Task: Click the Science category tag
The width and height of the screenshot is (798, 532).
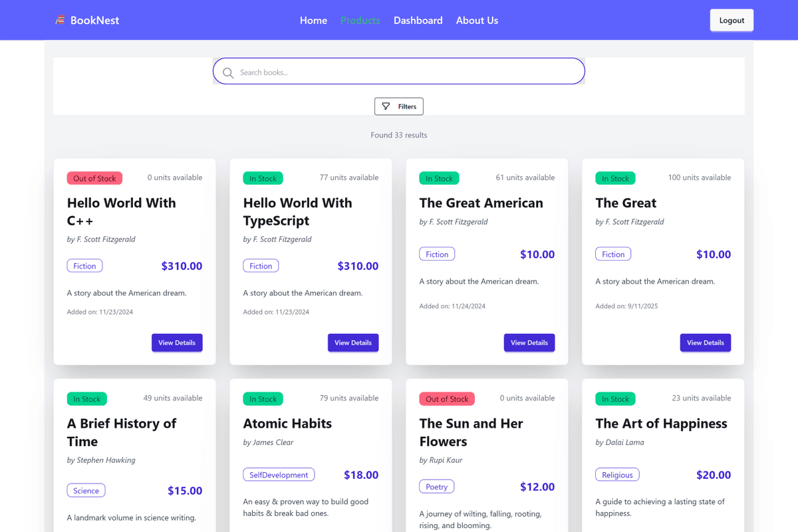Action: tap(86, 491)
